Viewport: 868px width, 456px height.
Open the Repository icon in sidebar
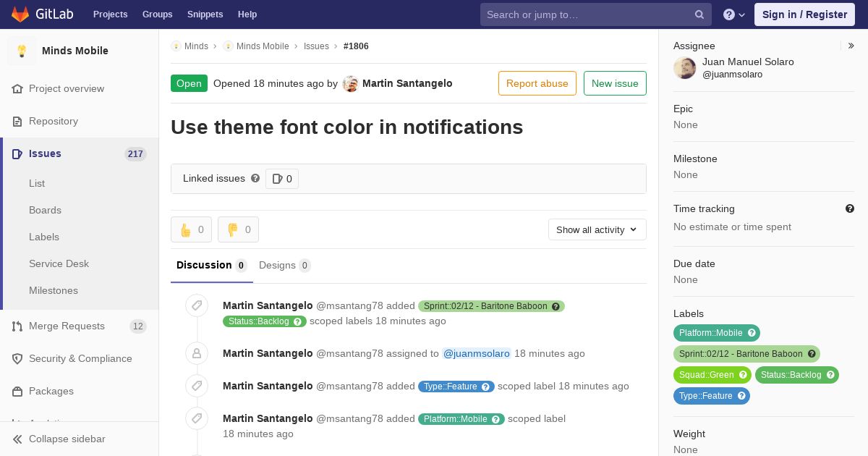pyautogui.click(x=17, y=121)
